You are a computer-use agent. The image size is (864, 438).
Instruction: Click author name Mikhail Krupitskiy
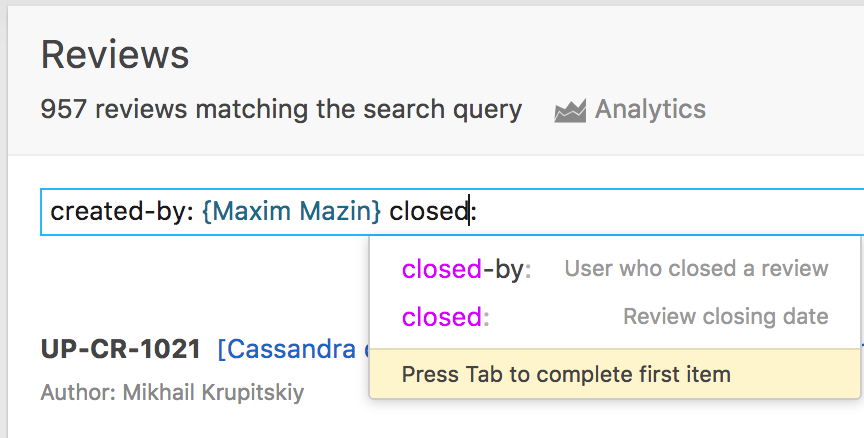[213, 393]
